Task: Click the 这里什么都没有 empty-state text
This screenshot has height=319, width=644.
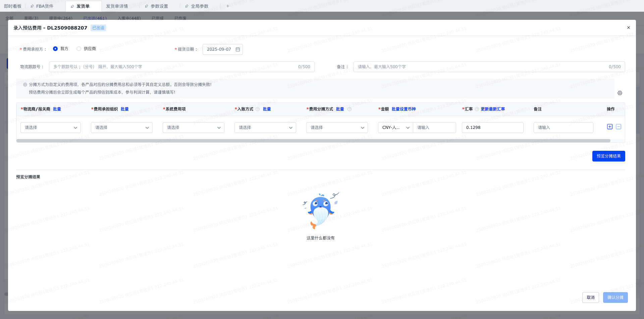Action: tap(321, 238)
